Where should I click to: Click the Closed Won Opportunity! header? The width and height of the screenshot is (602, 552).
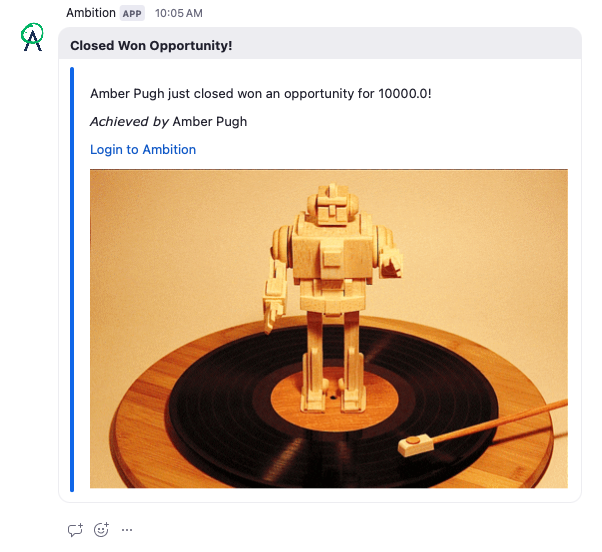pos(151,46)
